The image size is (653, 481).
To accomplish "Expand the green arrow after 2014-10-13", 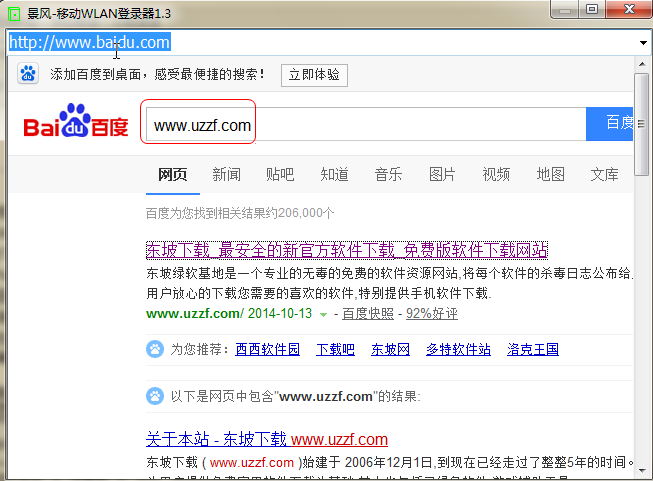I will pos(323,314).
